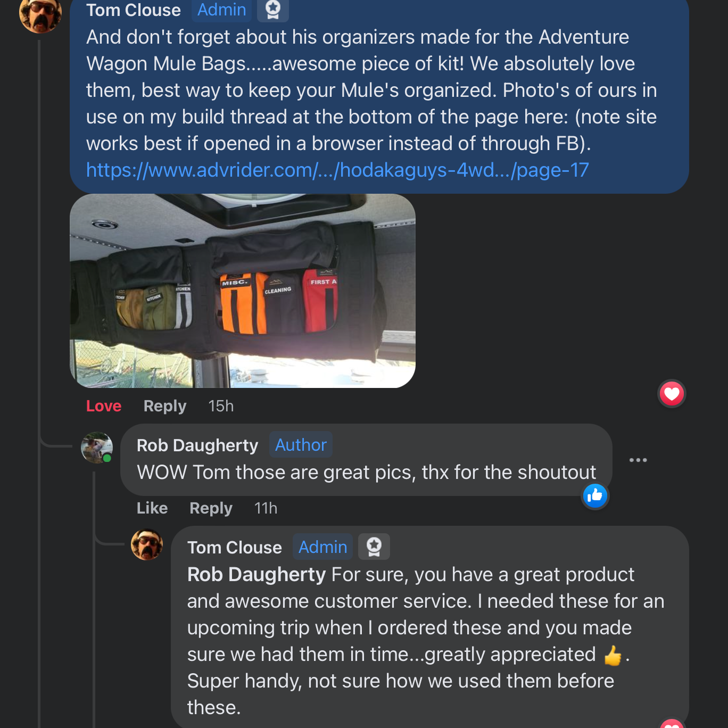Open Tom Clouse's avatar on the bottom reply
Screen dimensions: 728x728
(x=147, y=544)
